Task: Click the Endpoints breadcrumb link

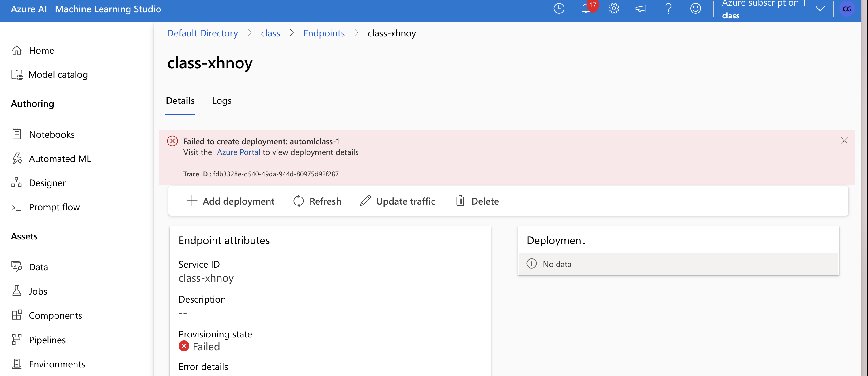Action: [x=323, y=33]
